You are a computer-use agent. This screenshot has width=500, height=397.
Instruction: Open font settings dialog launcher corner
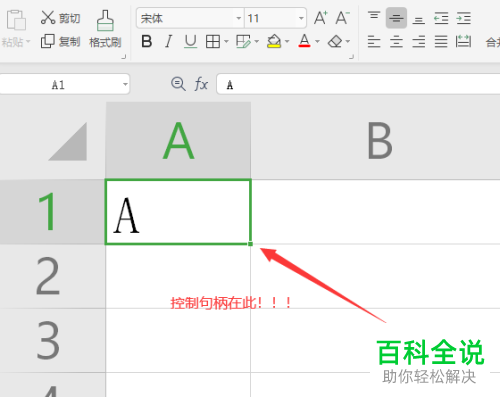click(351, 57)
